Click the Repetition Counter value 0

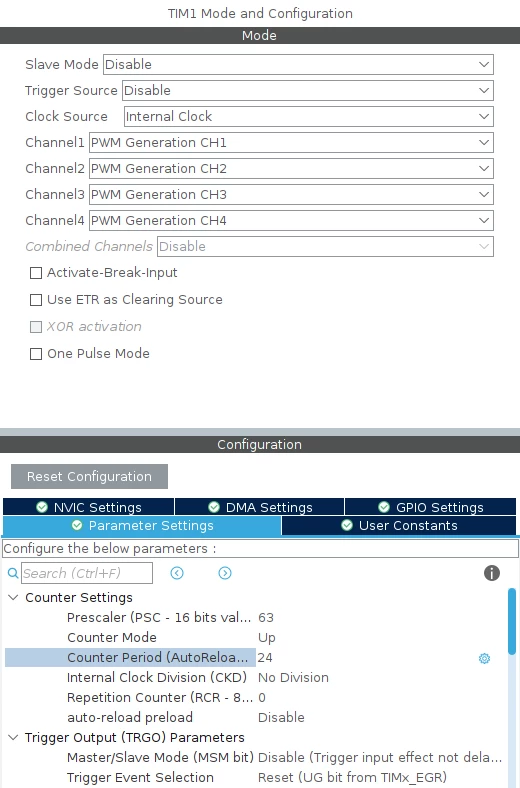point(262,698)
